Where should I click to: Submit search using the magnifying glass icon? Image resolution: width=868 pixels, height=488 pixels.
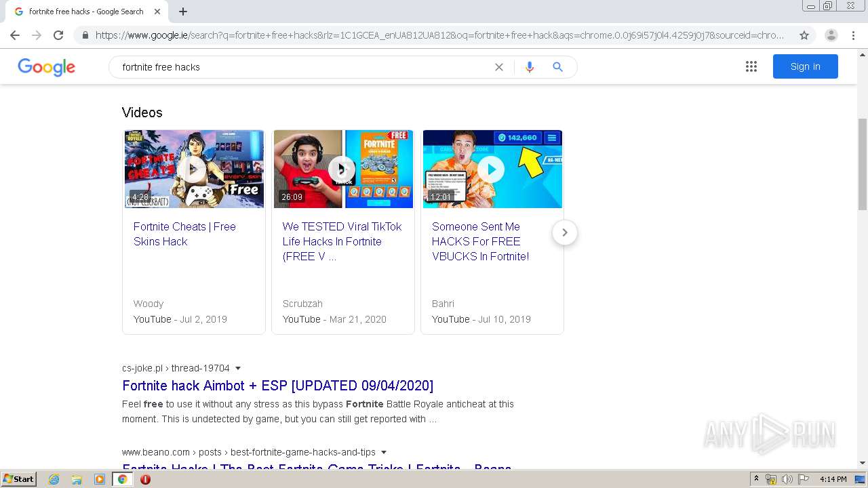pyautogui.click(x=557, y=67)
